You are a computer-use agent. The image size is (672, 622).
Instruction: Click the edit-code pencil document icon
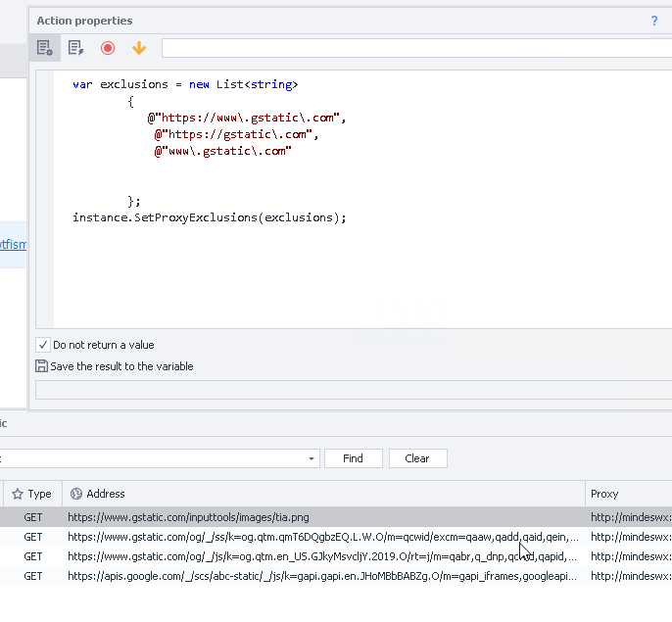point(75,48)
